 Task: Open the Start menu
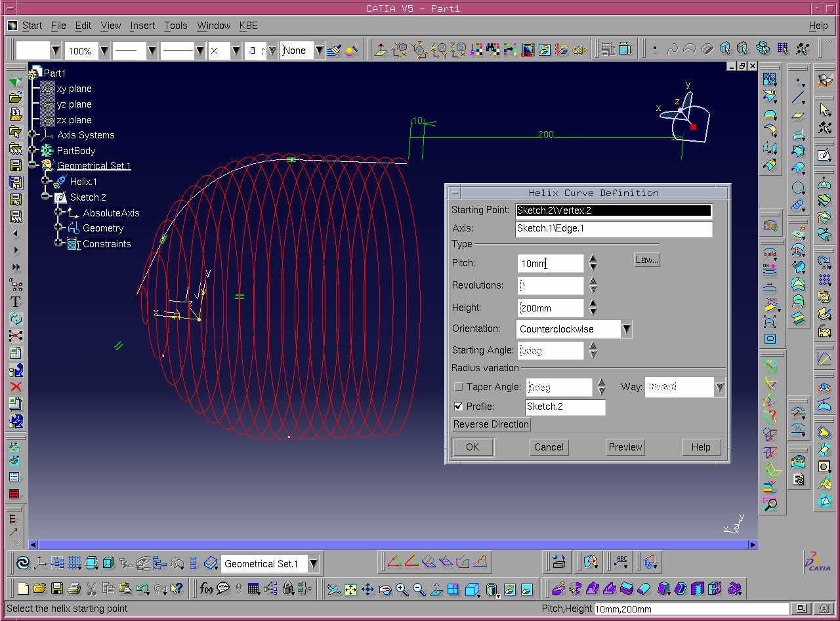pyautogui.click(x=31, y=26)
